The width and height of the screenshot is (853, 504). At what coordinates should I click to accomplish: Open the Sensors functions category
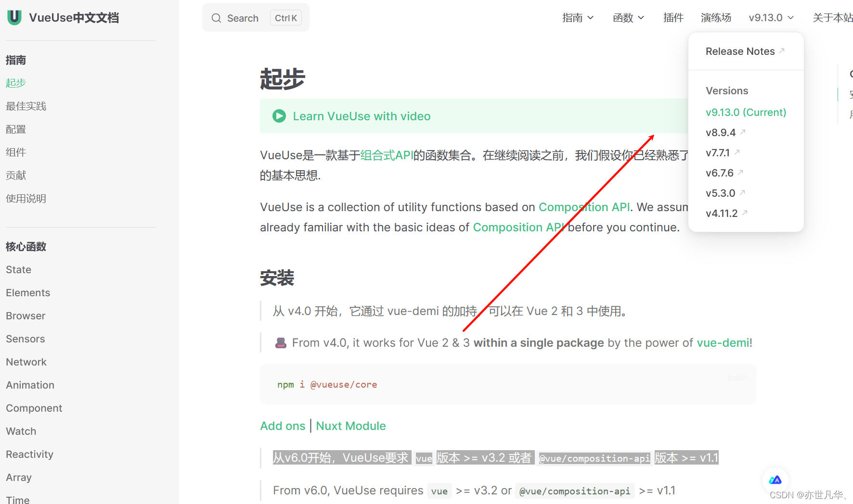(25, 339)
